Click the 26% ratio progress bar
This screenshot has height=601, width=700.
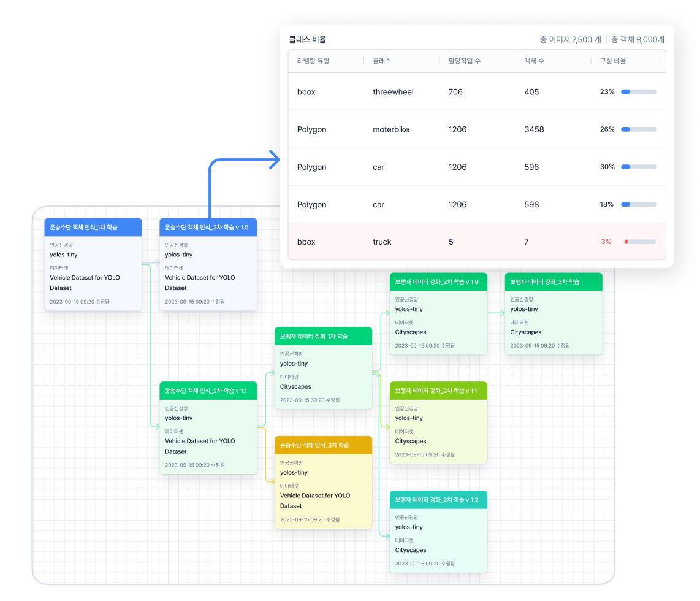click(x=639, y=129)
